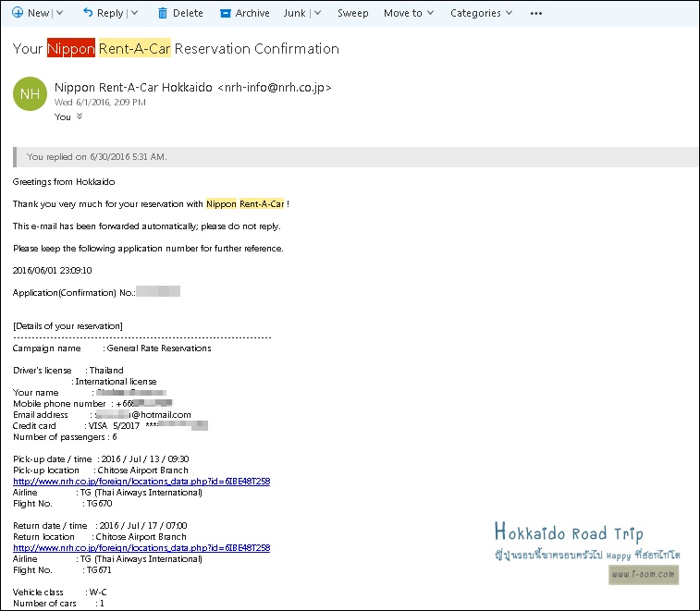This screenshot has width=700, height=611.
Task: Open the return location nrh.co.jp link
Action: 141,547
